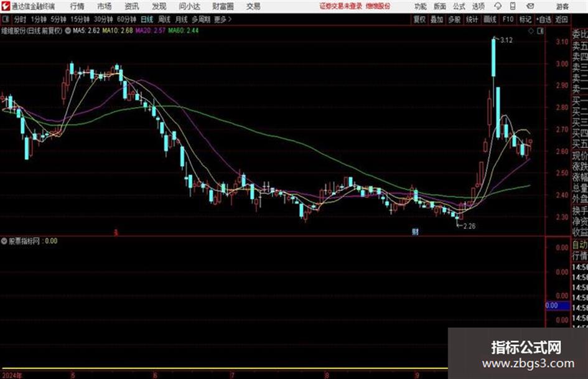Open the 功能 menu

pos(421,6)
